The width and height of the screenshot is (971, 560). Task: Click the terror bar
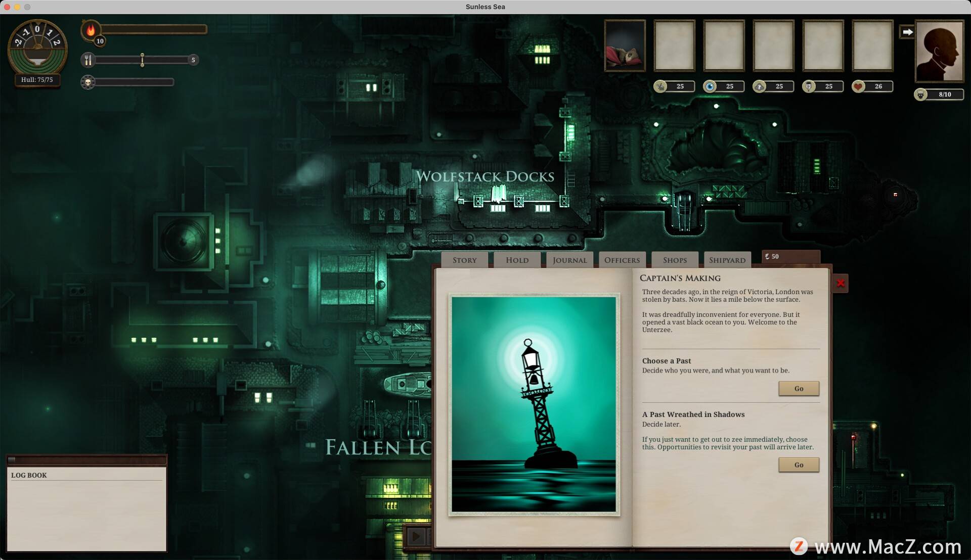134,82
